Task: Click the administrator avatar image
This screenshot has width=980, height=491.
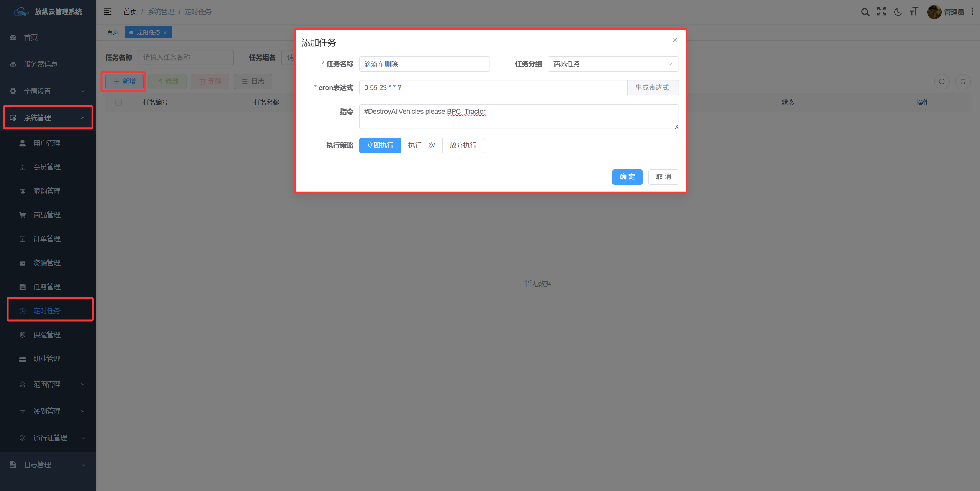Action: [x=934, y=12]
